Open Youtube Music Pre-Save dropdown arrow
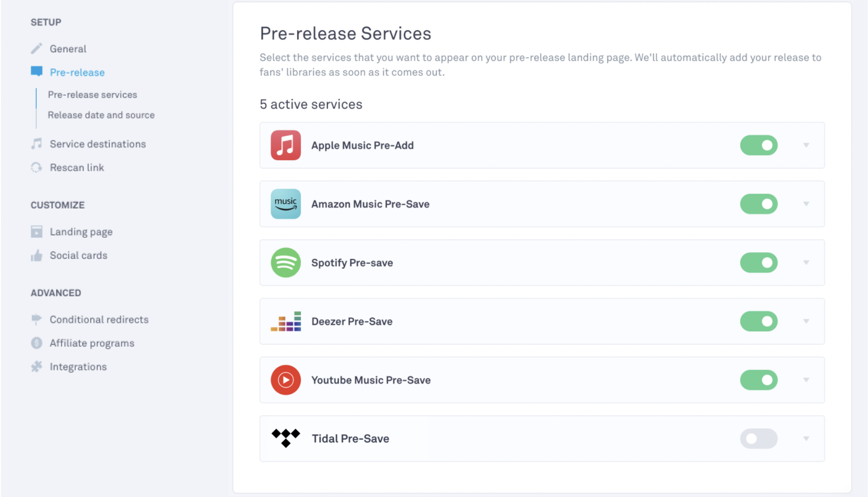 [806, 380]
